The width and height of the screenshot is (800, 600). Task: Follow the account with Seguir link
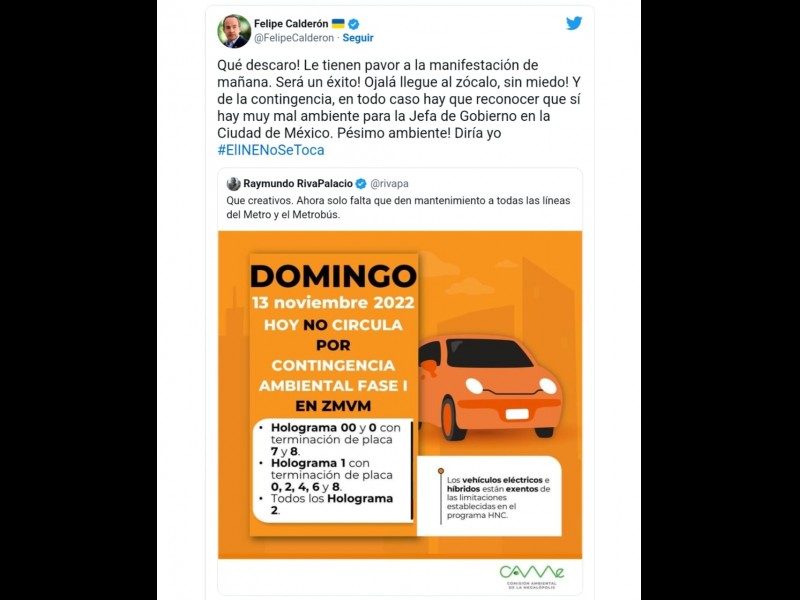pyautogui.click(x=358, y=38)
